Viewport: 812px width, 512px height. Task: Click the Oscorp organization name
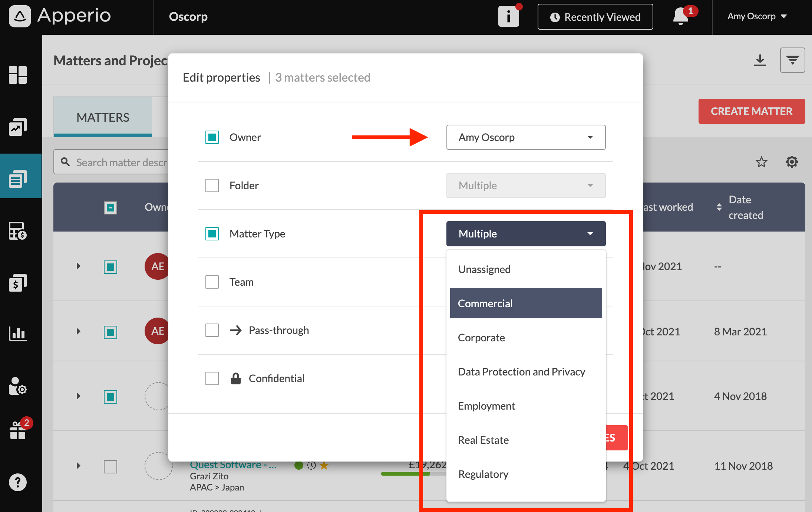click(x=188, y=17)
